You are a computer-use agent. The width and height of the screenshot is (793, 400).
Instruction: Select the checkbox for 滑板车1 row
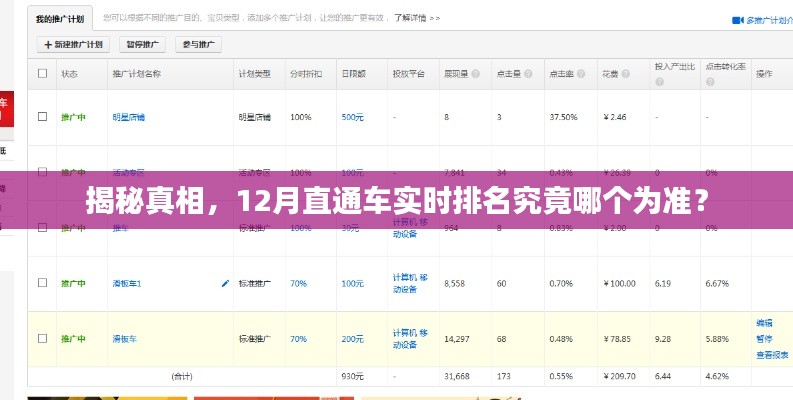tap(42, 284)
